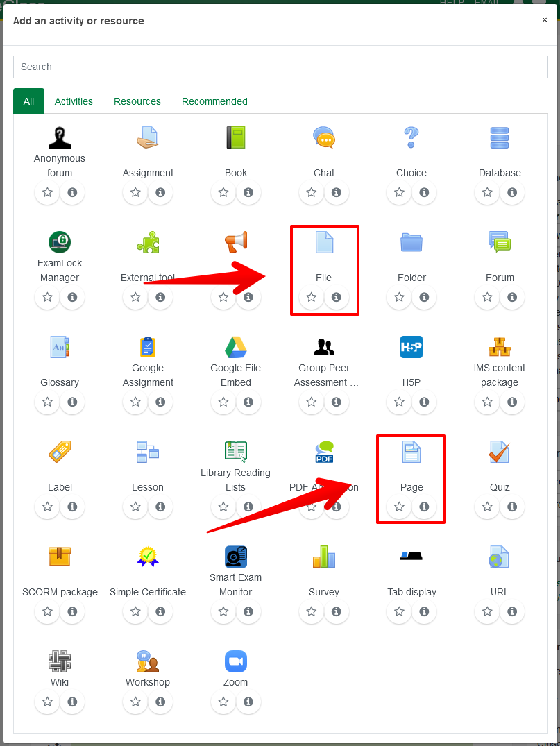The height and width of the screenshot is (746, 560).
Task: Toggle the favourite star for Forum
Action: pyautogui.click(x=487, y=297)
